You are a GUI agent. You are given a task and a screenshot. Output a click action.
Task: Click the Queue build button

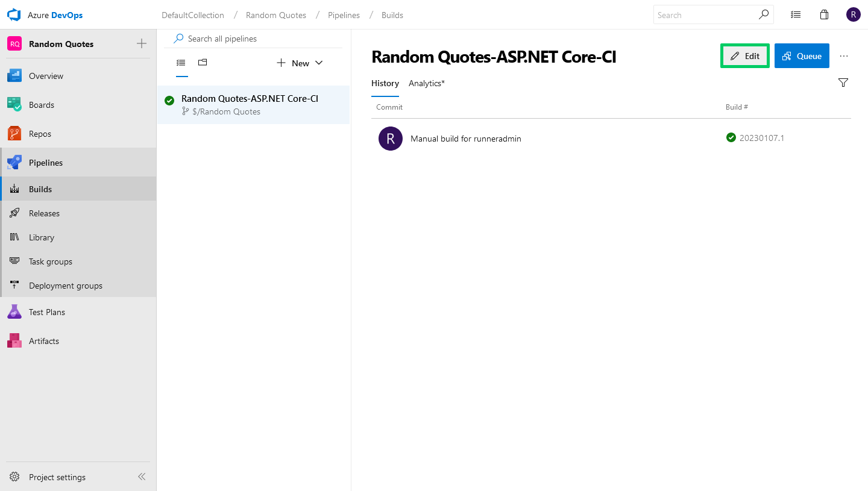point(802,56)
